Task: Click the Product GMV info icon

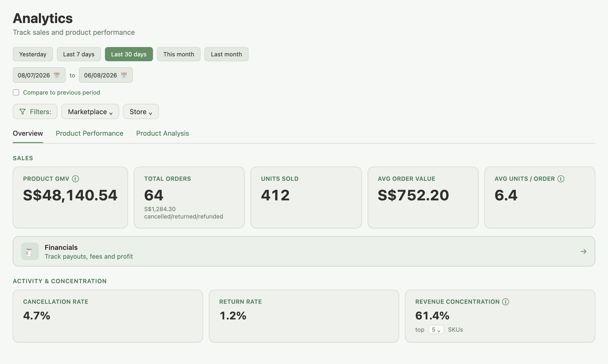Action: pos(75,179)
